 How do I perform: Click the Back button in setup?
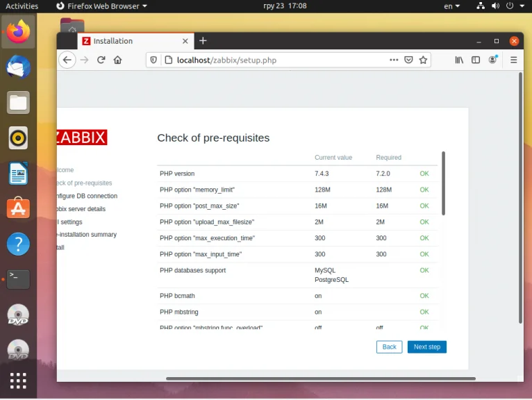[389, 347]
